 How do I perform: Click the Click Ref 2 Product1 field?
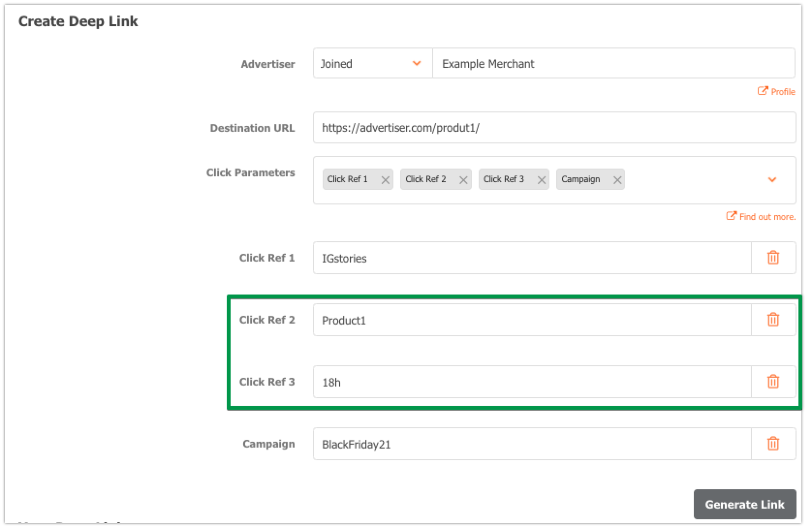point(531,320)
